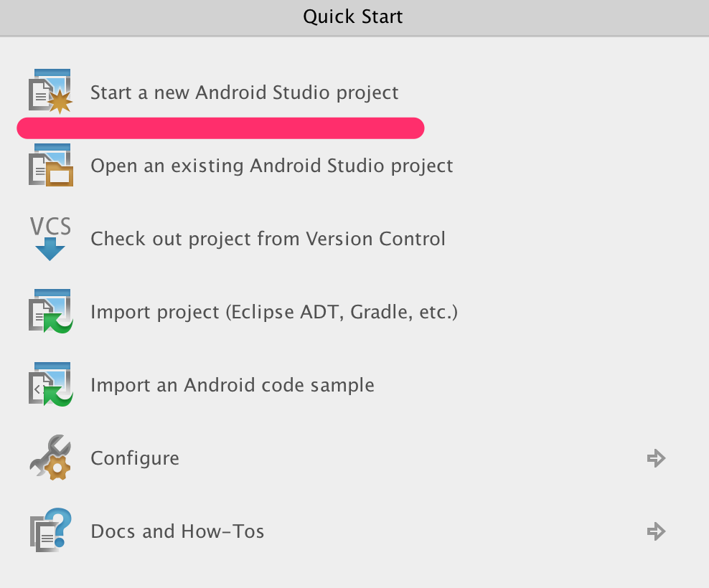Expand Docs and How-Tos via right arrow

click(656, 531)
